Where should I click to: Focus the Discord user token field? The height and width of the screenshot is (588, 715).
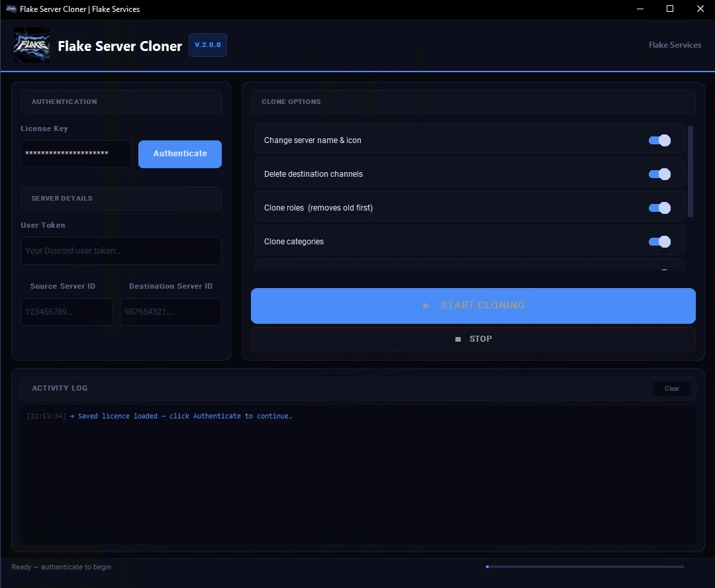(121, 250)
